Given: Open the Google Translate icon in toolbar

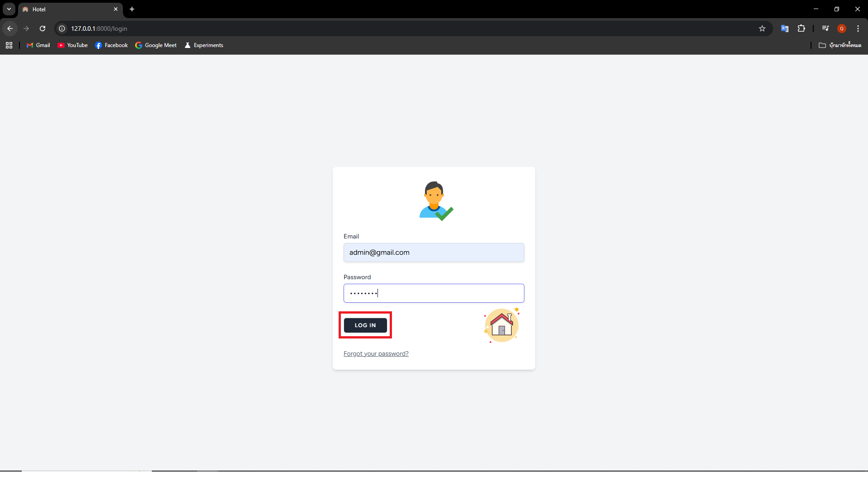Looking at the screenshot, I should [785, 29].
